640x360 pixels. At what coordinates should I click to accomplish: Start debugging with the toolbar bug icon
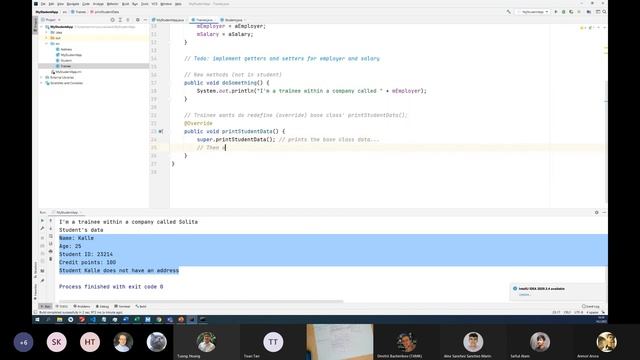564,12
